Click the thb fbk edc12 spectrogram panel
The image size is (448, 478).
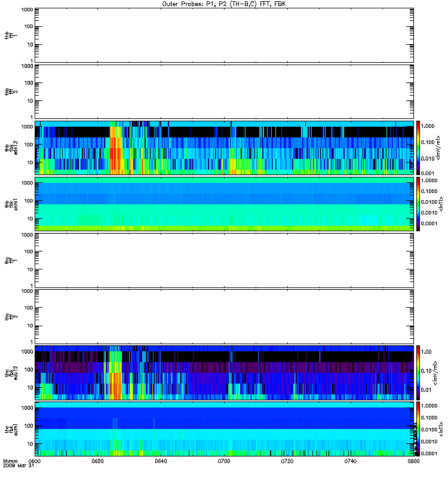tap(225, 148)
